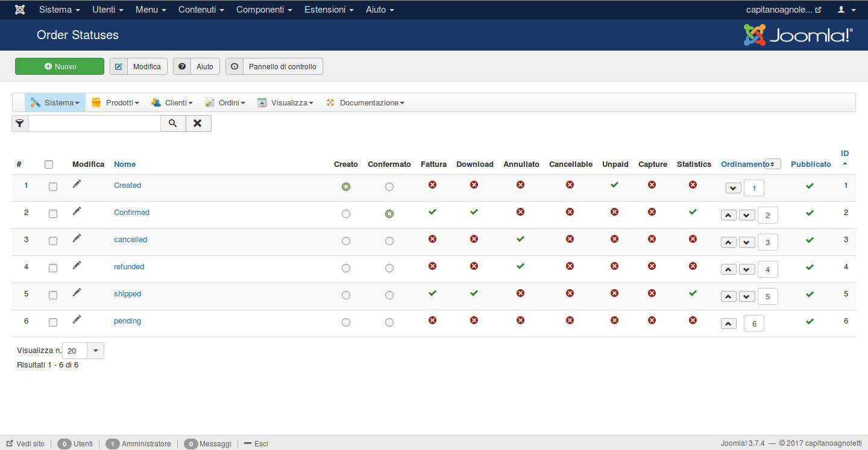Toggle the Unpaid checkmark for Created status
This screenshot has width=868, height=450.
[x=614, y=185]
